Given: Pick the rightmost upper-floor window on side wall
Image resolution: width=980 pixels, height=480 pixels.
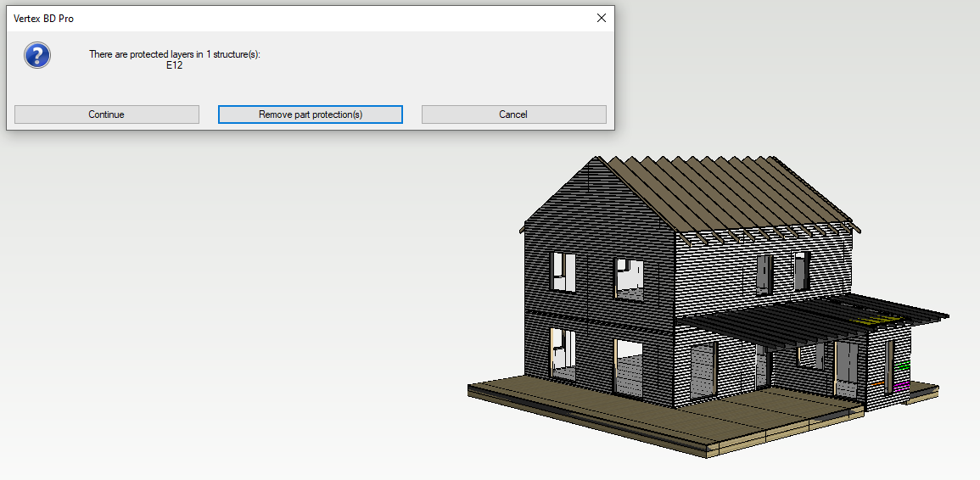Looking at the screenshot, I should (802, 270).
